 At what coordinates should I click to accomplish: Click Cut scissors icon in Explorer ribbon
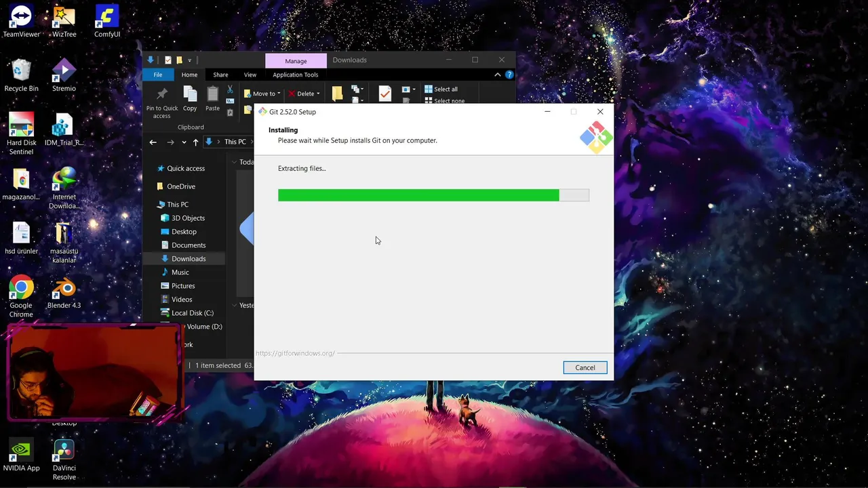pos(230,89)
